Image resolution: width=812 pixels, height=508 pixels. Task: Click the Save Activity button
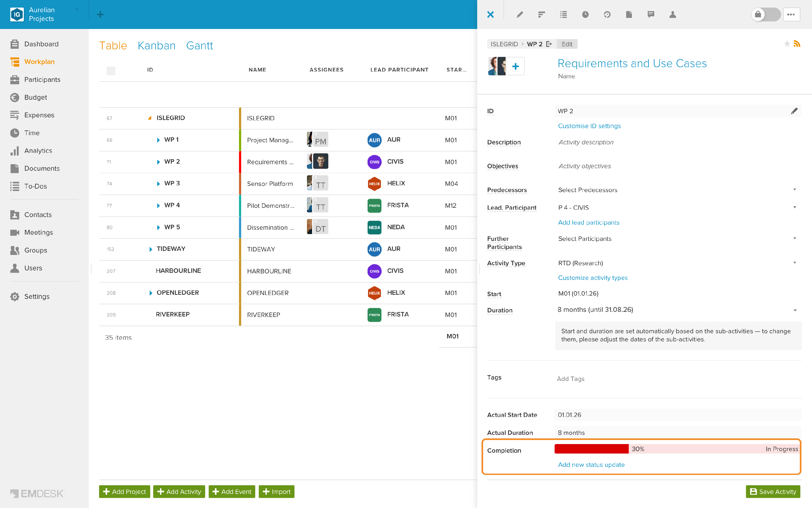click(773, 491)
